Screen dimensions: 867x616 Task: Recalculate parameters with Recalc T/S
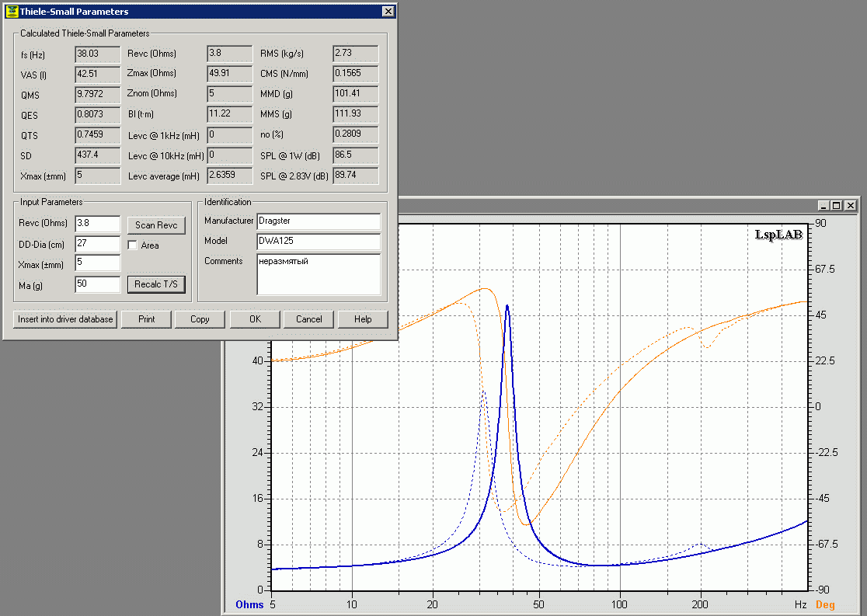(156, 284)
